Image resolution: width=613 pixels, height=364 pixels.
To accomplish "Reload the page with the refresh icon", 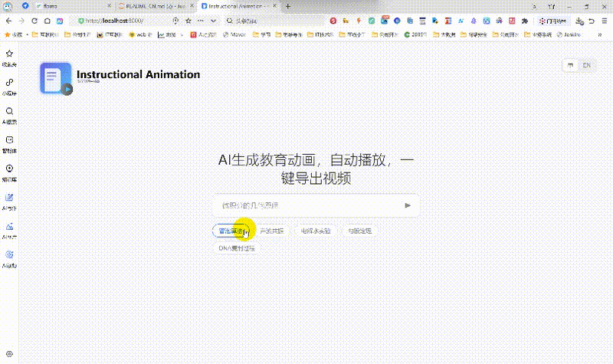I will click(x=34, y=21).
